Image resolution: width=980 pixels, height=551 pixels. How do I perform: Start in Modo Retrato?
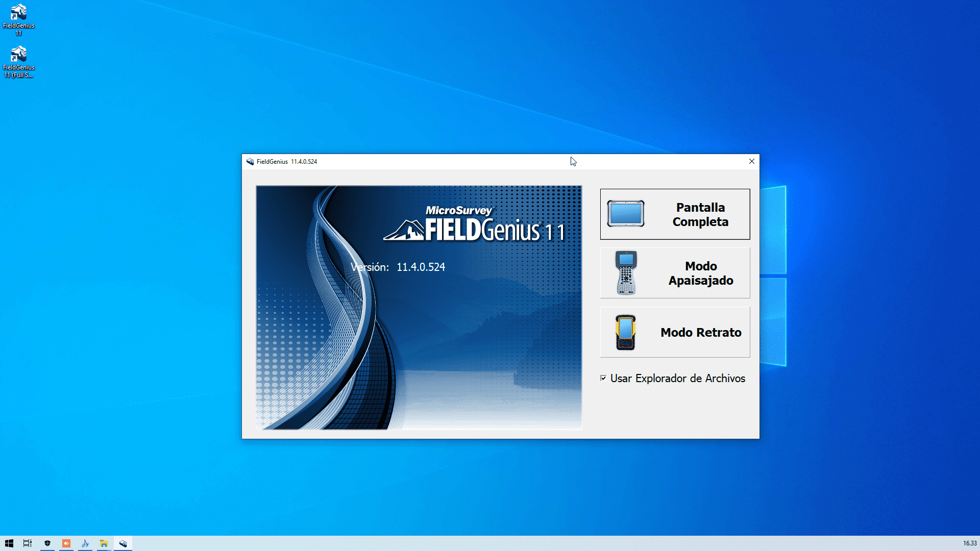[700, 332]
